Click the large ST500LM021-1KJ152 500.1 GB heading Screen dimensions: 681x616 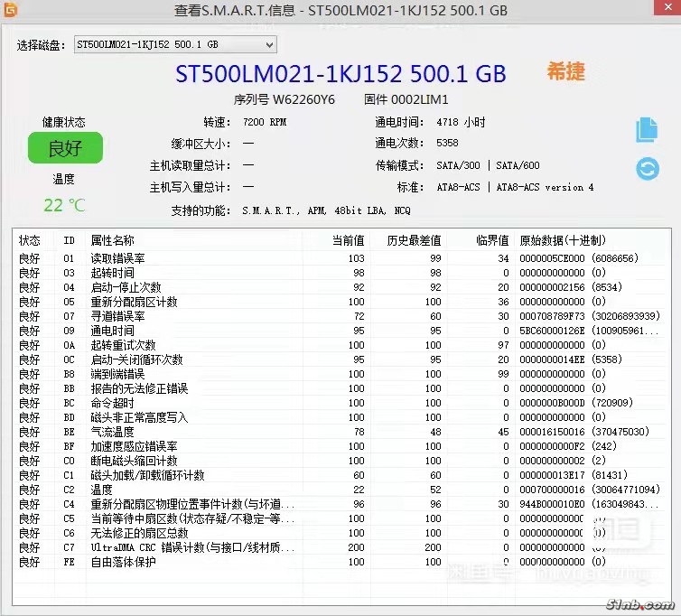pos(340,74)
